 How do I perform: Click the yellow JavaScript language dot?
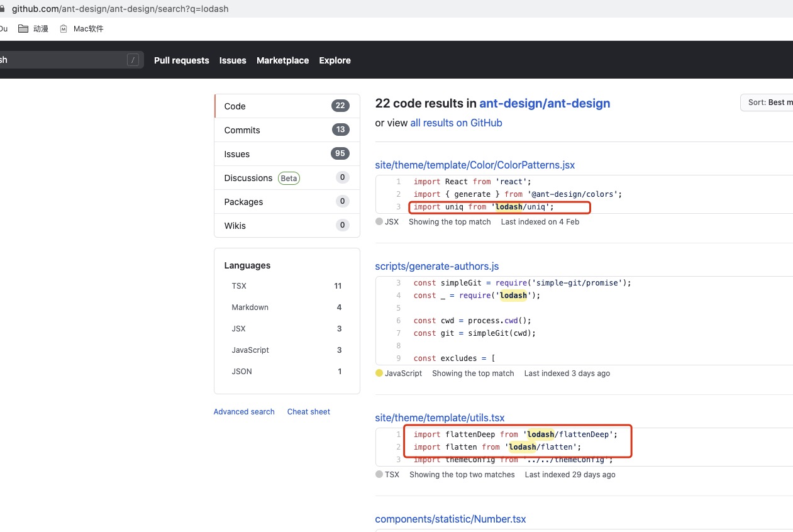[x=379, y=373]
